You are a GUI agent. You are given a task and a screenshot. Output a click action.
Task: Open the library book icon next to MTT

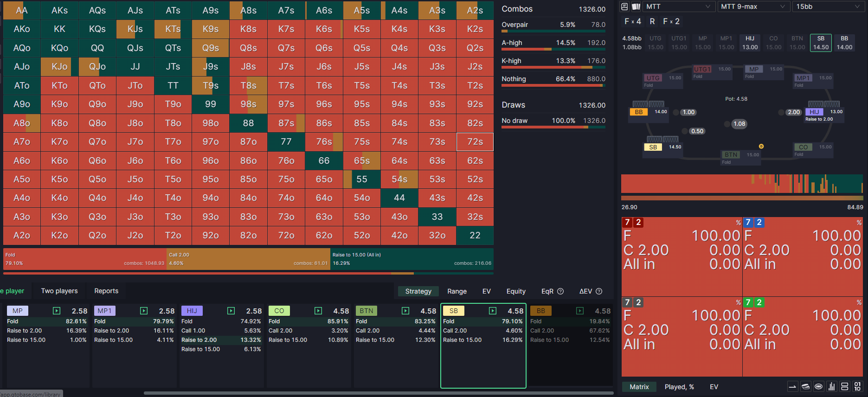point(625,6)
